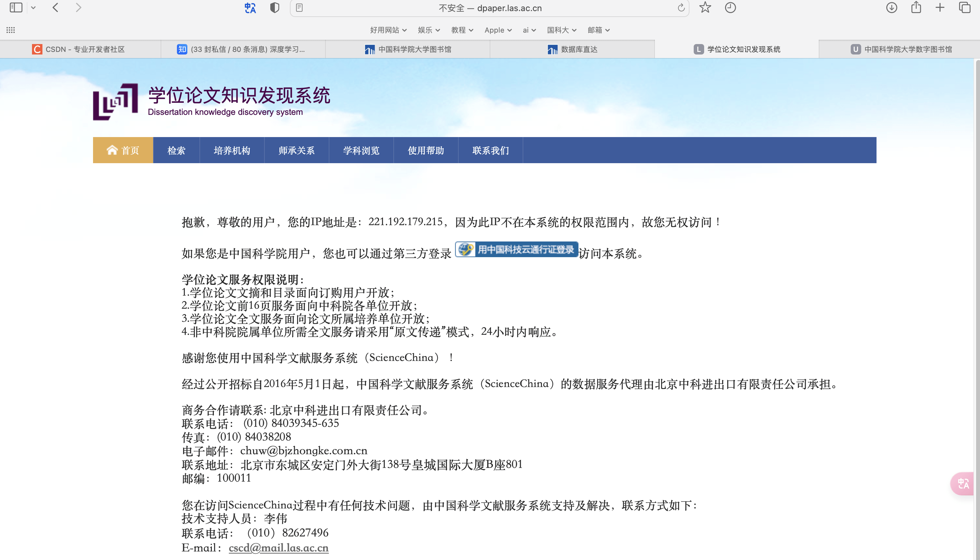
Task: Click the email text chuw@bjzhongke.com.cn
Action: coord(304,450)
